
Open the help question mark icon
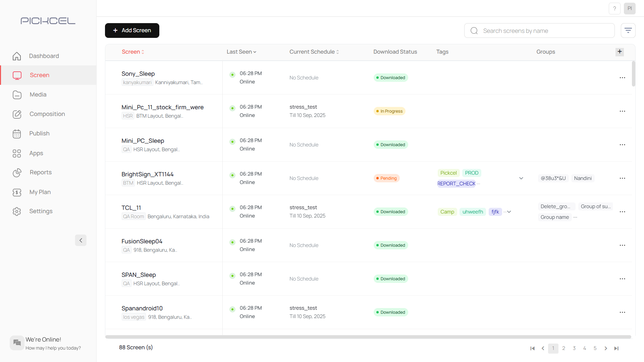tap(615, 8)
